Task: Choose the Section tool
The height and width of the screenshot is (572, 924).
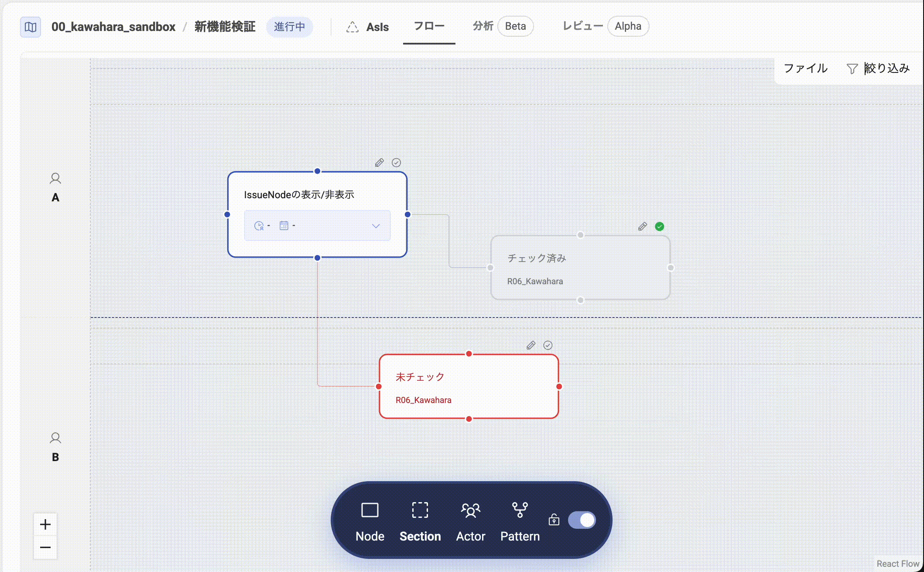Action: pyautogui.click(x=420, y=521)
